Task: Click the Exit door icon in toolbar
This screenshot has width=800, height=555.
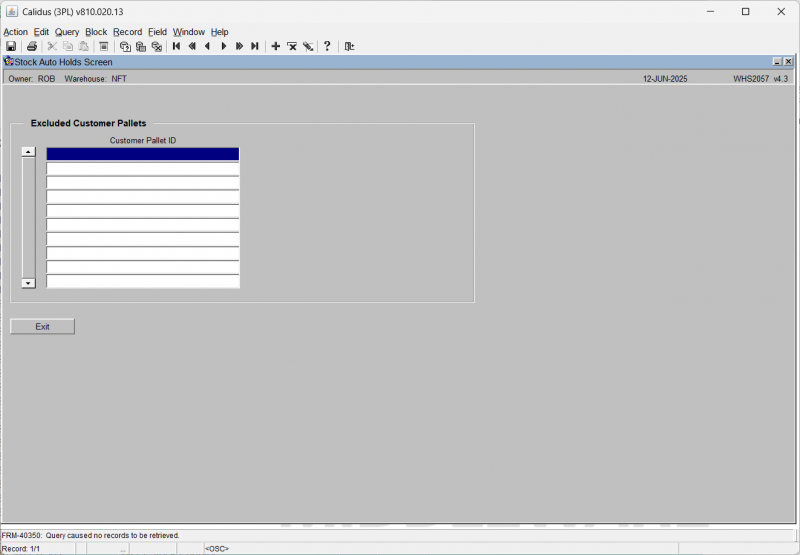Action: click(349, 46)
